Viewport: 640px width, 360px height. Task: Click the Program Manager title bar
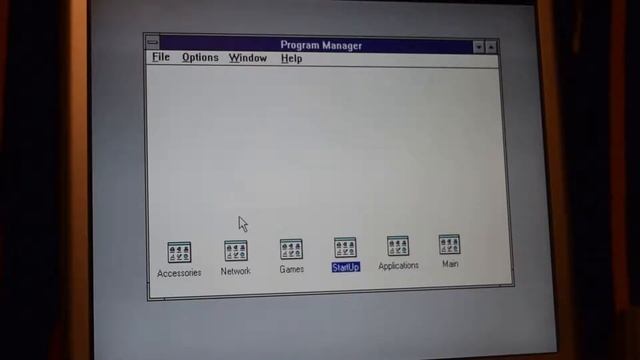pos(316,45)
